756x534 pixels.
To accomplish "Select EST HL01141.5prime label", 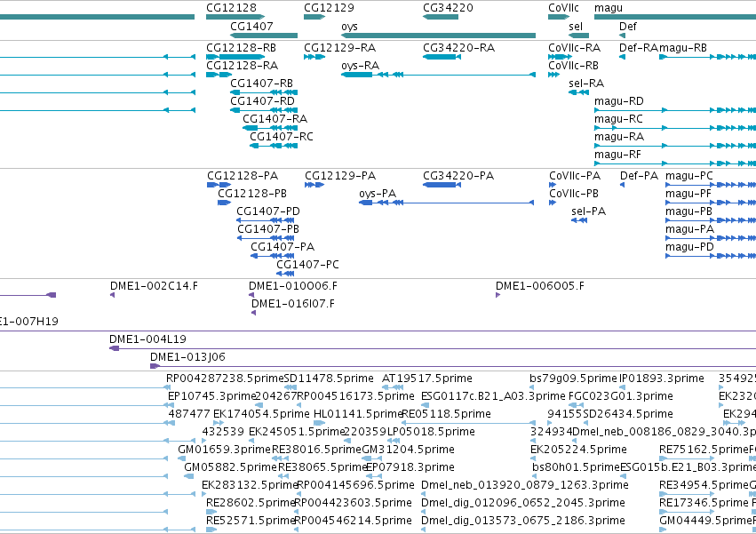I will tap(358, 414).
